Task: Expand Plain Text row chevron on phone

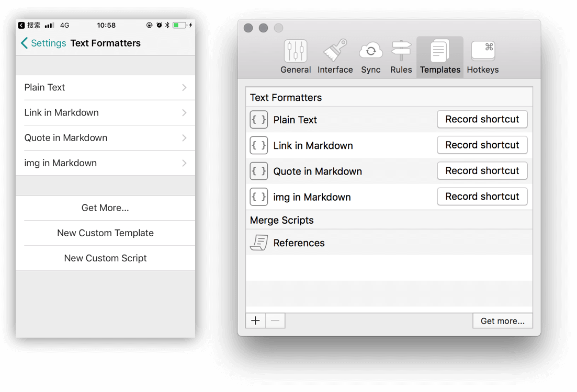Action: click(184, 88)
